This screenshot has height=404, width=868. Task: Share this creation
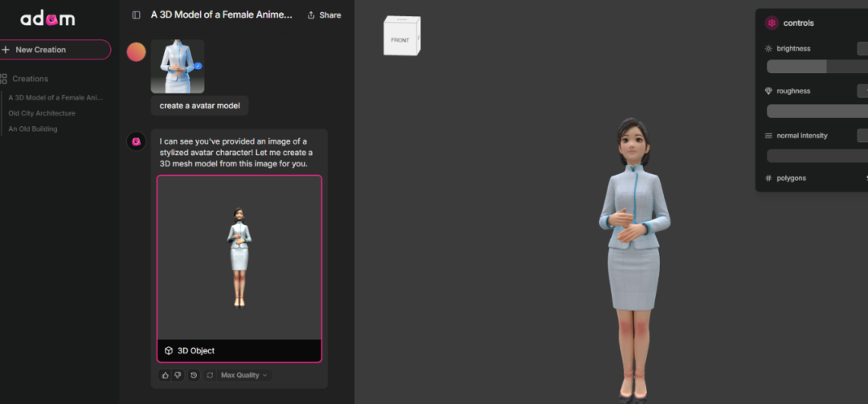pos(325,15)
